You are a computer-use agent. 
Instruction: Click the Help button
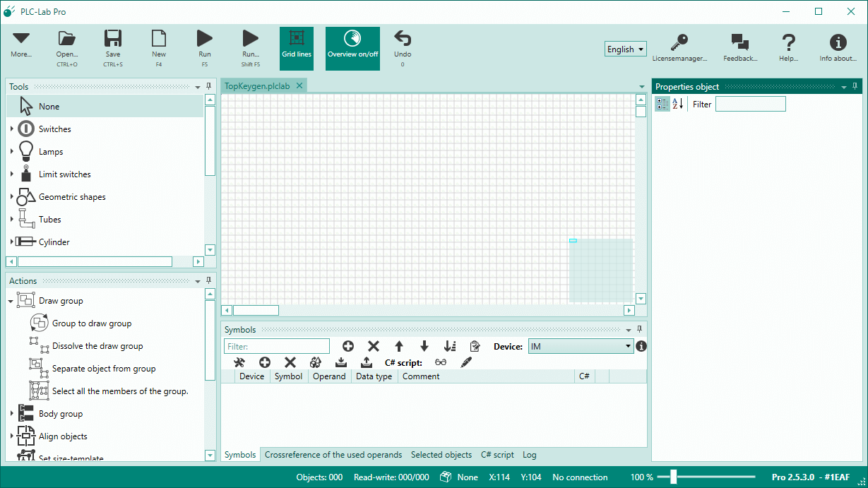[x=788, y=42]
